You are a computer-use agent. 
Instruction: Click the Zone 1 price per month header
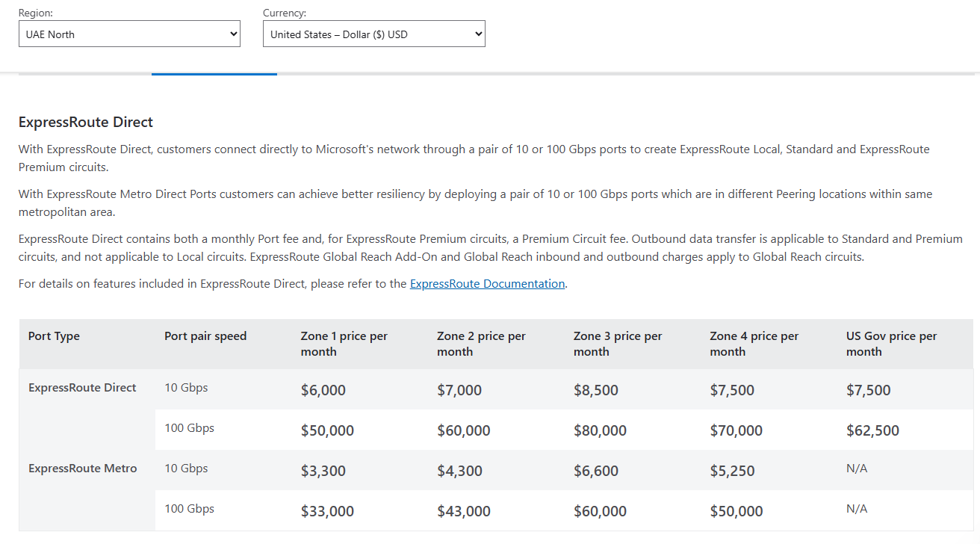click(344, 344)
